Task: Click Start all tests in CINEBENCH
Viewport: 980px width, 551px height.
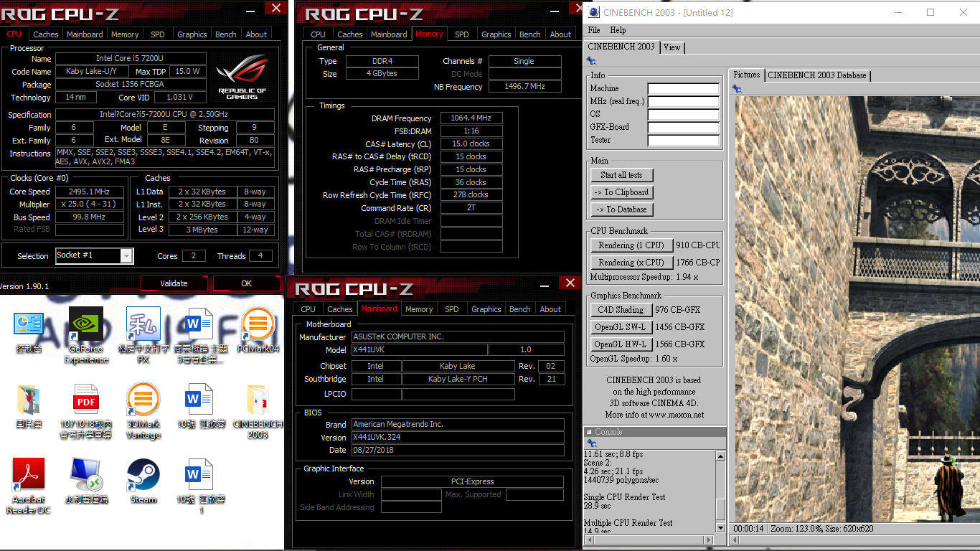Action: [621, 175]
